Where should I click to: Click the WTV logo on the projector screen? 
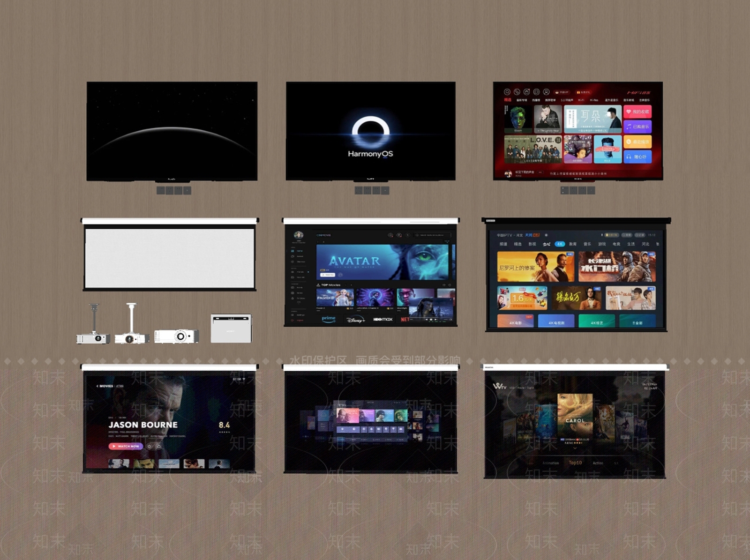click(499, 386)
